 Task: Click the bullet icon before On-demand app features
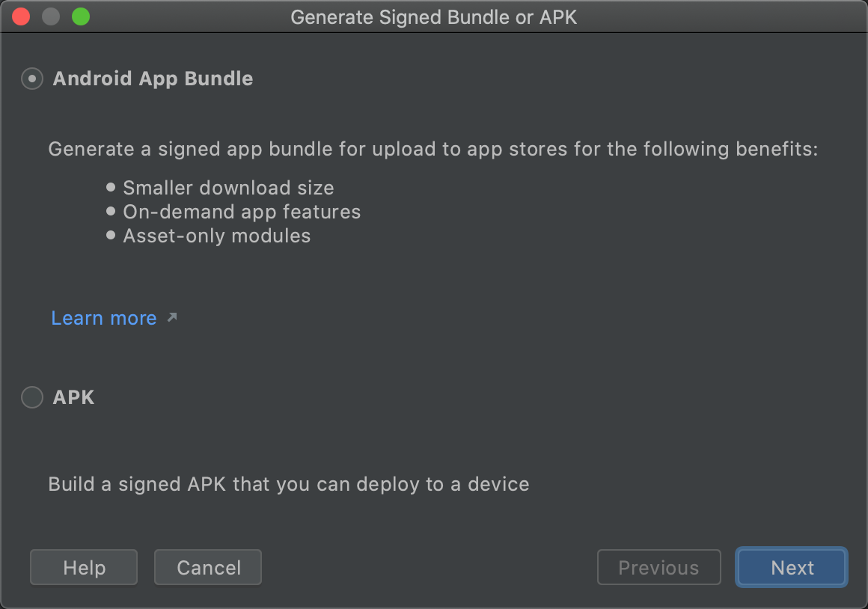point(111,211)
